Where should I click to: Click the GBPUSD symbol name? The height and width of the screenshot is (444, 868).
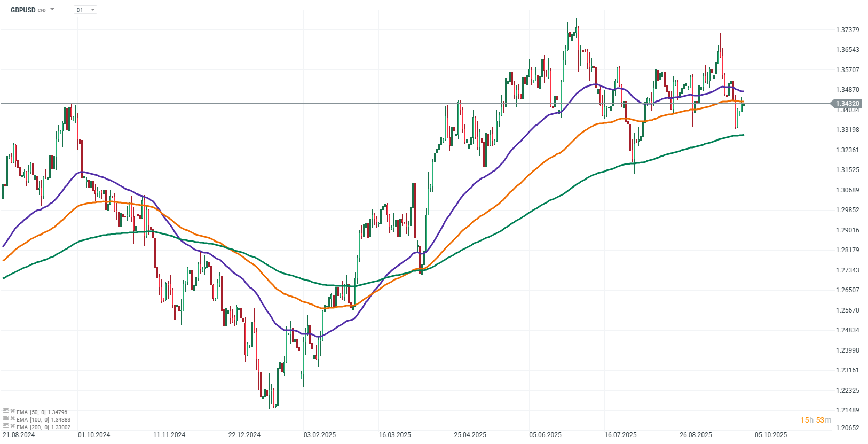23,10
